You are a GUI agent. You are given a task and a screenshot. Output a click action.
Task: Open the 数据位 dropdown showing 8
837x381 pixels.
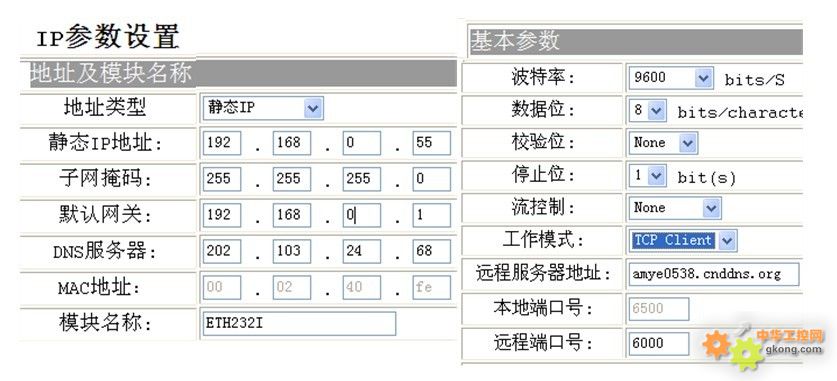(648, 111)
